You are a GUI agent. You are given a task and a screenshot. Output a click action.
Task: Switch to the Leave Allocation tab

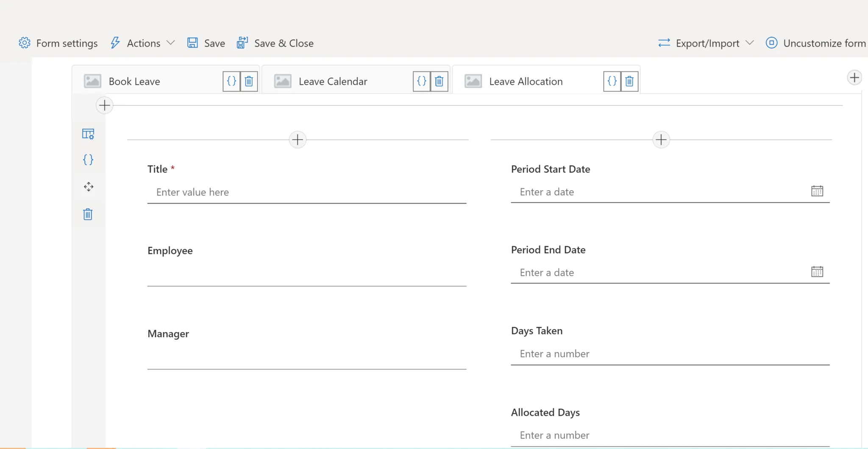[526, 81]
